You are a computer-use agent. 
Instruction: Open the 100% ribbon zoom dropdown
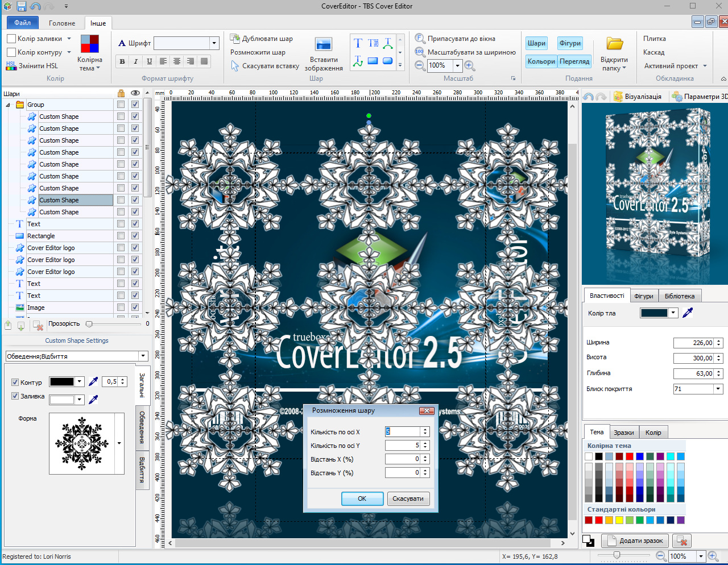(x=457, y=65)
